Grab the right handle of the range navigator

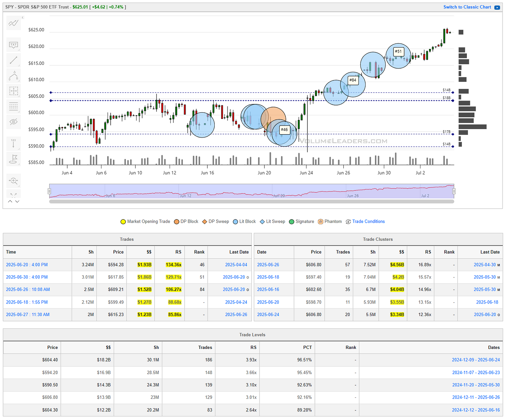(x=454, y=191)
